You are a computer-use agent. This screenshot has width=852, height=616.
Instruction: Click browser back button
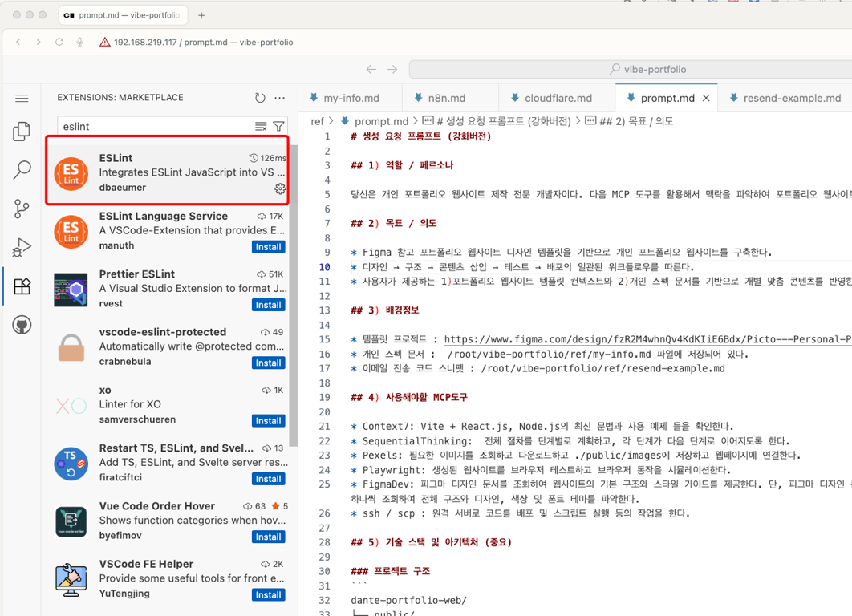pyautogui.click(x=18, y=42)
